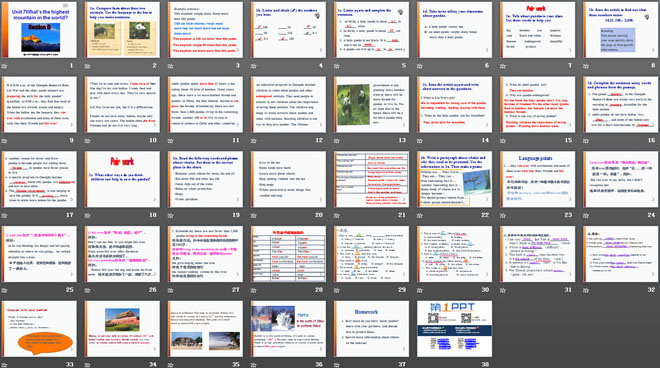Select slide 34 with the Tiananmen photo
This screenshot has width=660, height=368.
click(x=122, y=329)
